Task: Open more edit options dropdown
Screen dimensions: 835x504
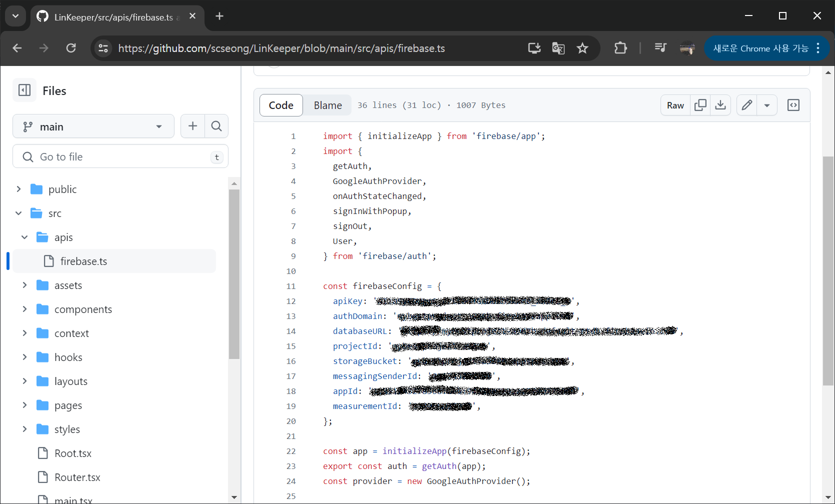Action: point(767,105)
